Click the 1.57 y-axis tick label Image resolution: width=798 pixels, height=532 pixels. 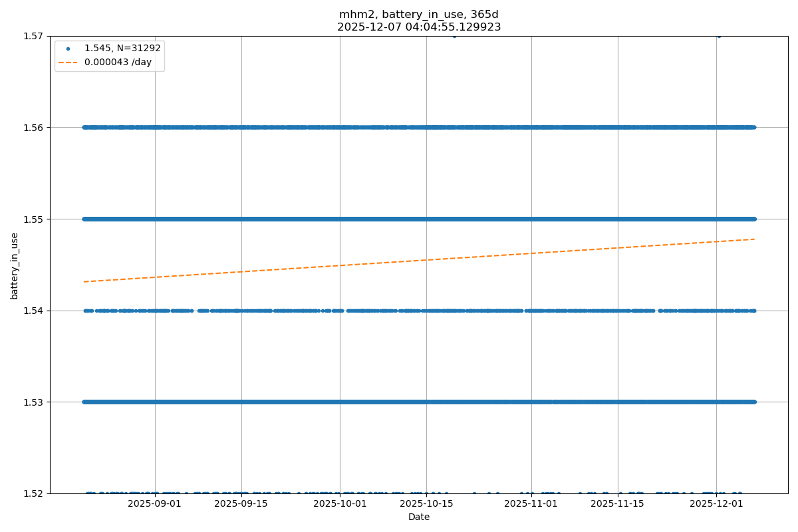(x=32, y=36)
